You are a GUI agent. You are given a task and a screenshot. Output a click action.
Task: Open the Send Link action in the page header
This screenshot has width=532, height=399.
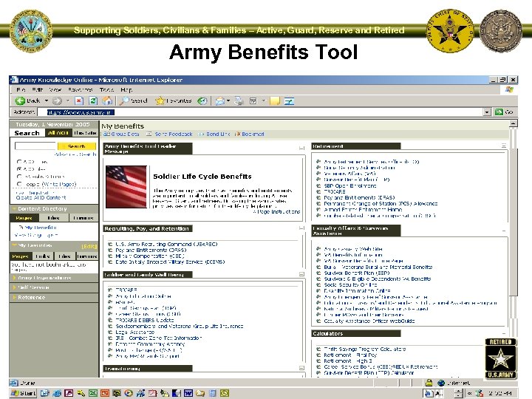(218, 134)
